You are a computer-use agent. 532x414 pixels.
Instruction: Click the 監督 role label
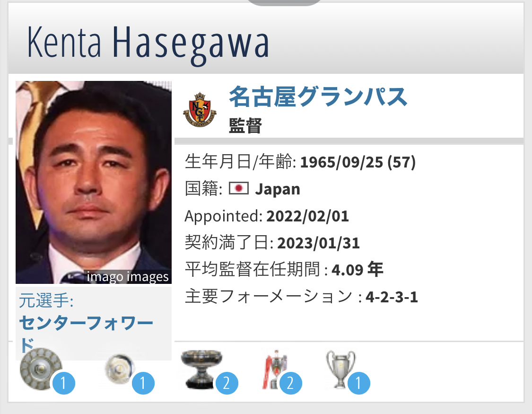[245, 126]
